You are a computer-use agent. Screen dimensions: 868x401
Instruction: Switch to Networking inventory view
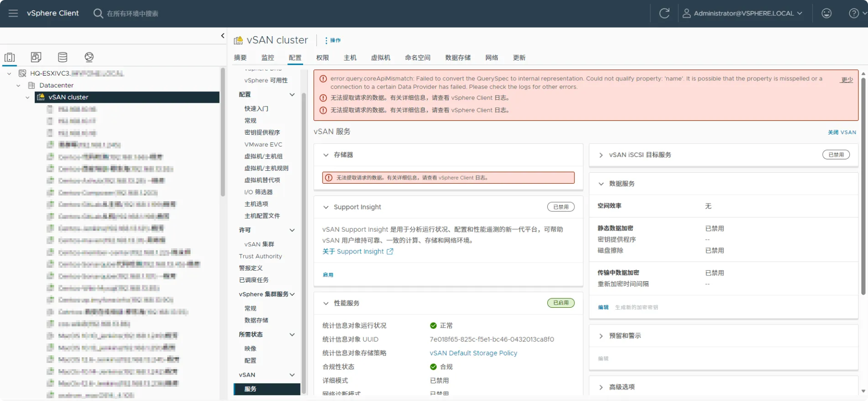point(89,57)
